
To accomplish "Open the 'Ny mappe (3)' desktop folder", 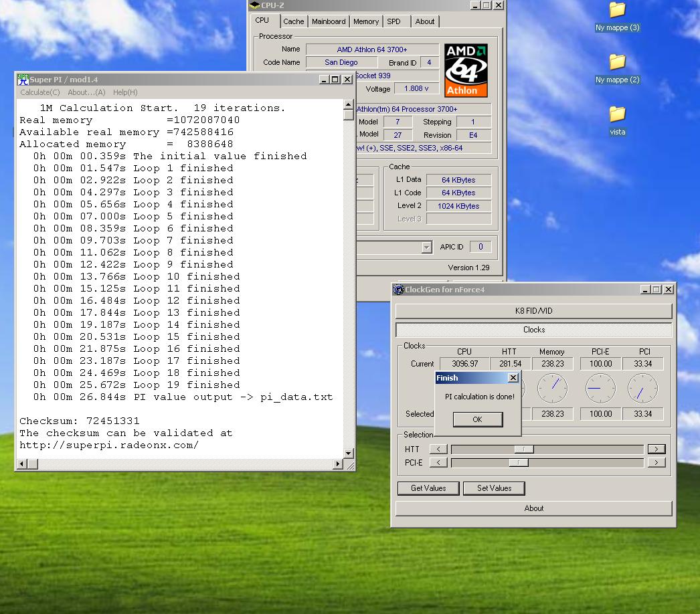I will (x=618, y=17).
